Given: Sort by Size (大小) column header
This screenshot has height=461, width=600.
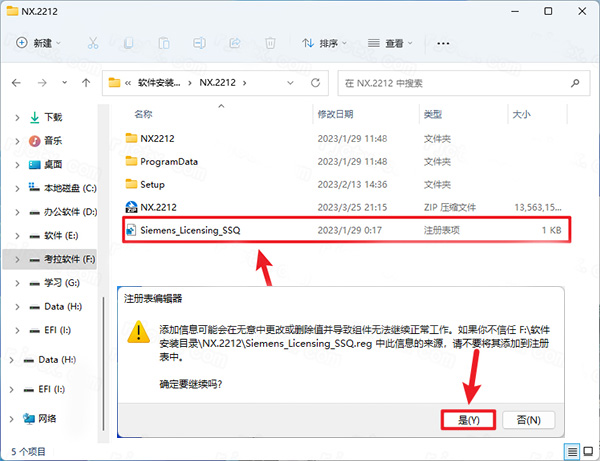Looking at the screenshot, I should coord(521,114).
